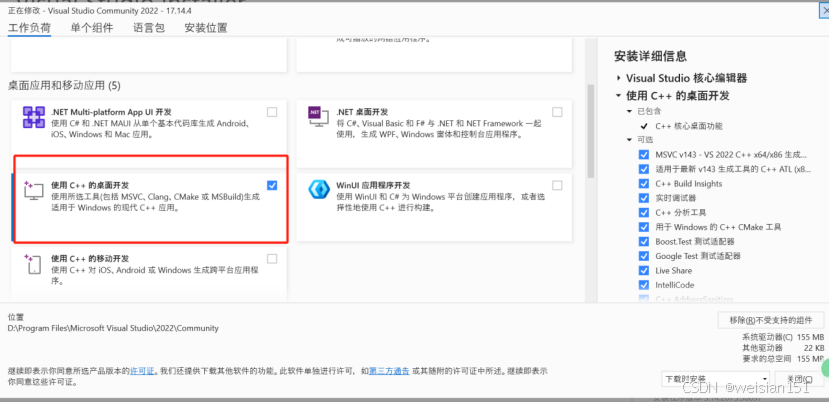Click the WinUI 应用程序开发 workload icon
This screenshot has height=403, width=830.
pyautogui.click(x=319, y=190)
